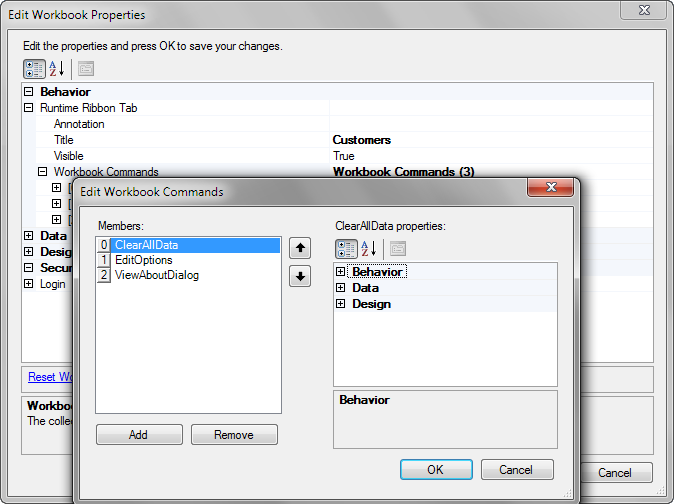674x504 pixels.
Task: Click Property Pages icon in Edit Workbook Properties toolbar
Action: tap(86, 69)
